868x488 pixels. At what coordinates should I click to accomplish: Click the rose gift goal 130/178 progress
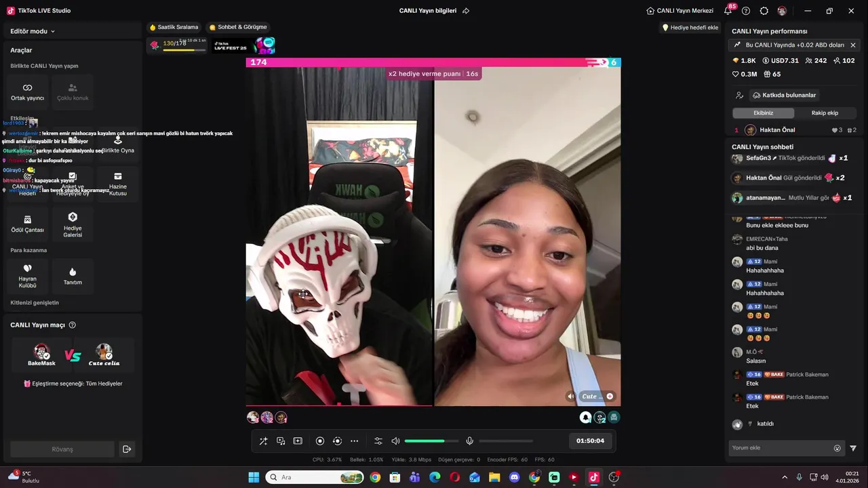click(x=177, y=45)
